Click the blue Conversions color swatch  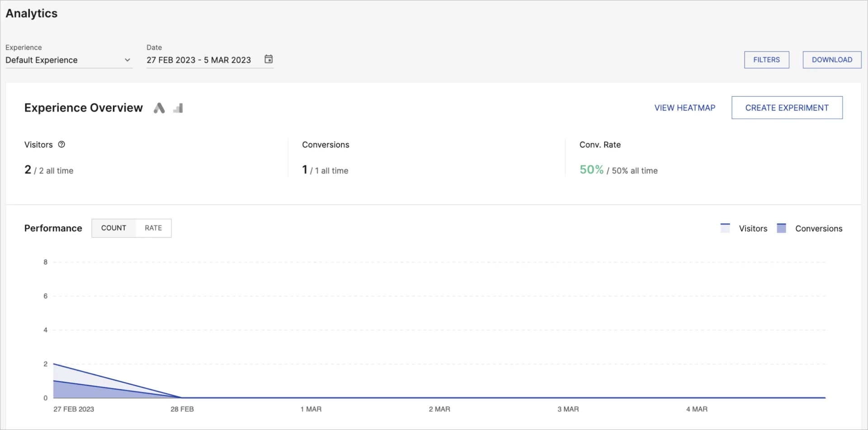coord(781,228)
